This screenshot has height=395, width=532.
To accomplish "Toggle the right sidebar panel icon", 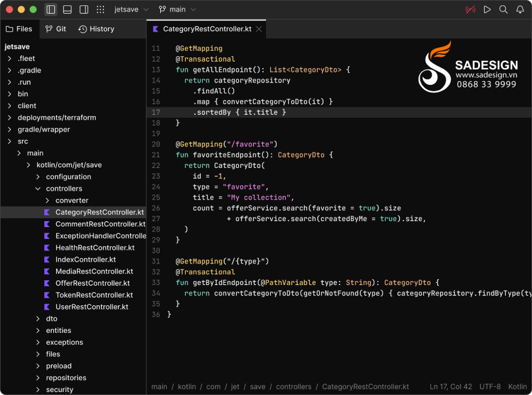I will tap(84, 10).
